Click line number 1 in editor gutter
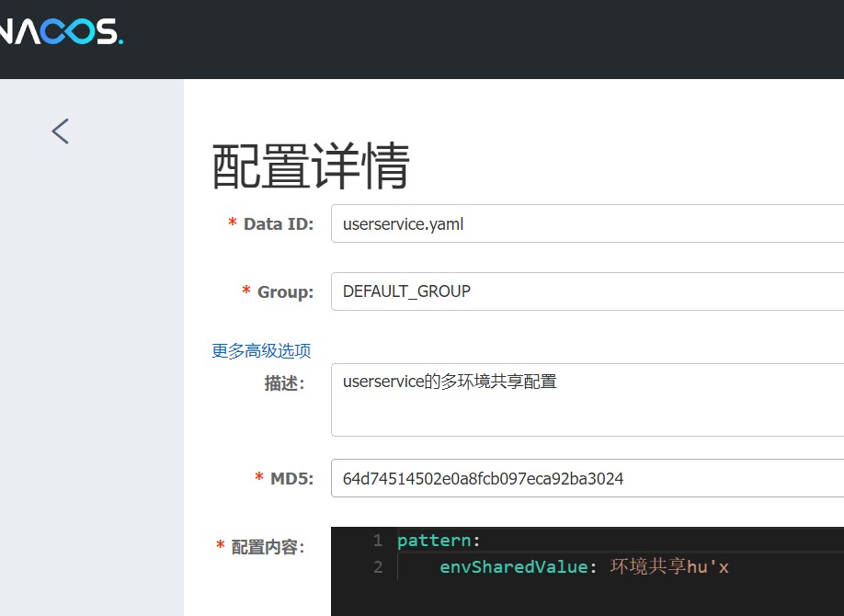The image size is (844, 616). [x=378, y=540]
